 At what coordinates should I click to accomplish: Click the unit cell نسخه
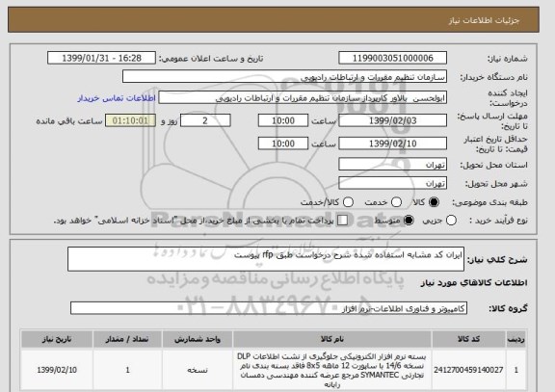(198, 370)
